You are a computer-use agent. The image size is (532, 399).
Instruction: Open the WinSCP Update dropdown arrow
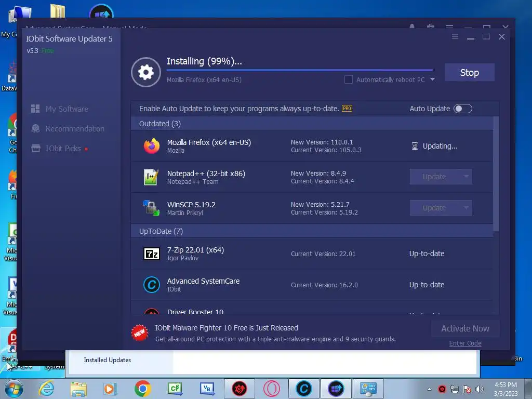click(466, 208)
